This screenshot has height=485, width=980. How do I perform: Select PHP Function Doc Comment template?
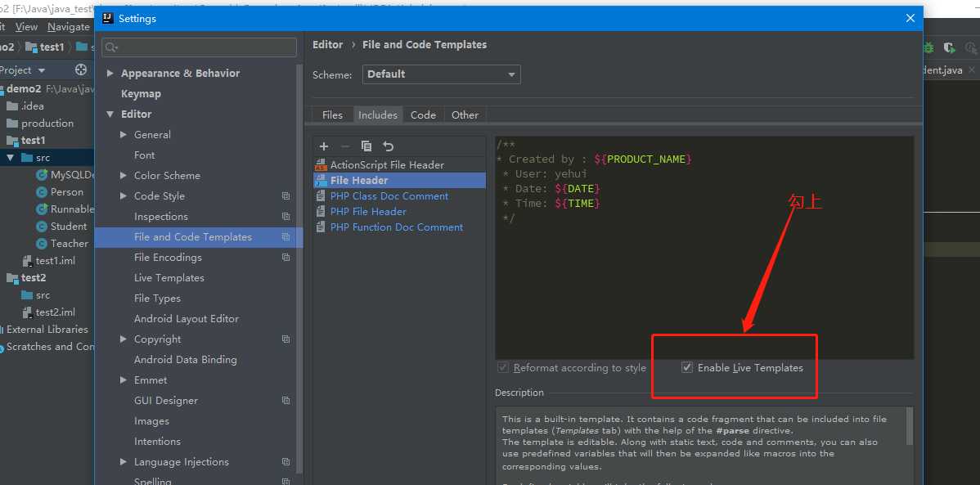pos(396,227)
